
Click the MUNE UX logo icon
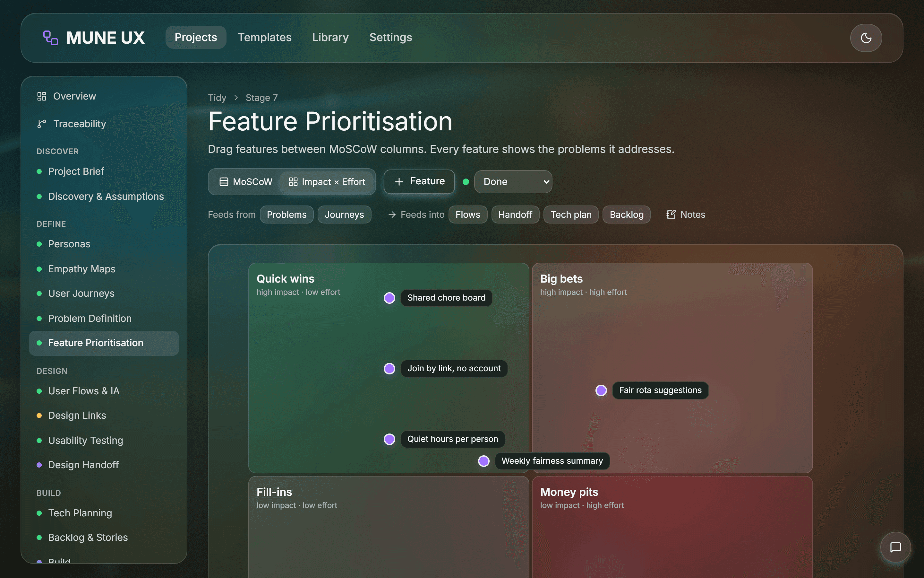[50, 38]
